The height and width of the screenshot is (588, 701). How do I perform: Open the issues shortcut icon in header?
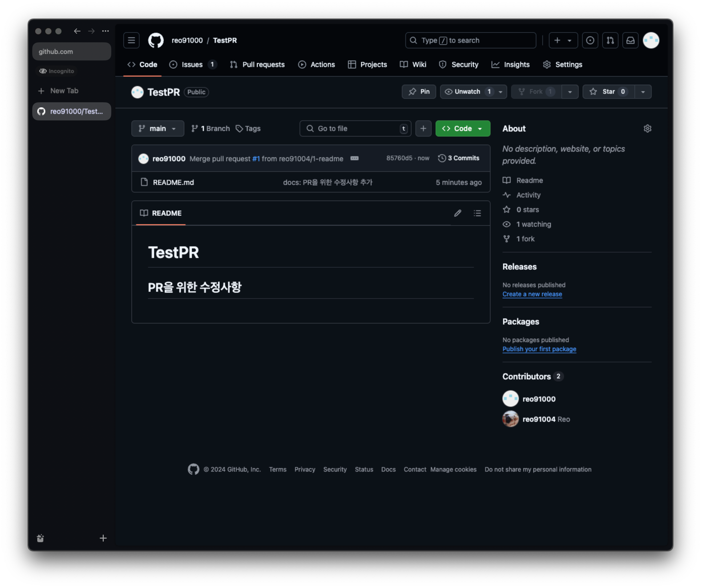click(x=590, y=40)
